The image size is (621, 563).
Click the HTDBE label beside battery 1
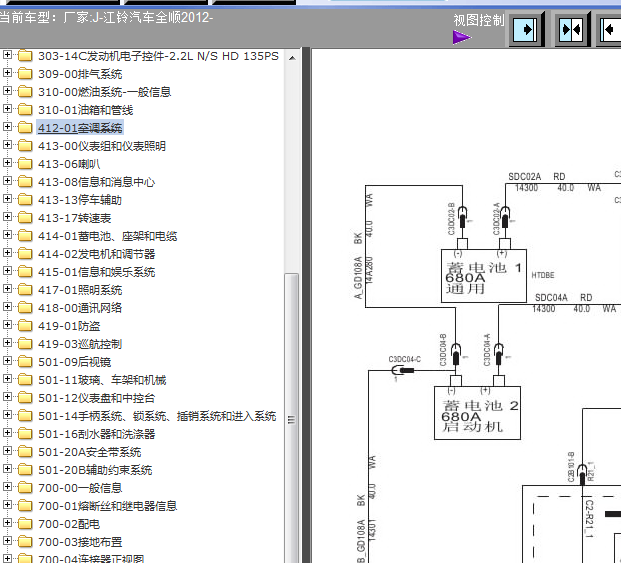(x=543, y=275)
